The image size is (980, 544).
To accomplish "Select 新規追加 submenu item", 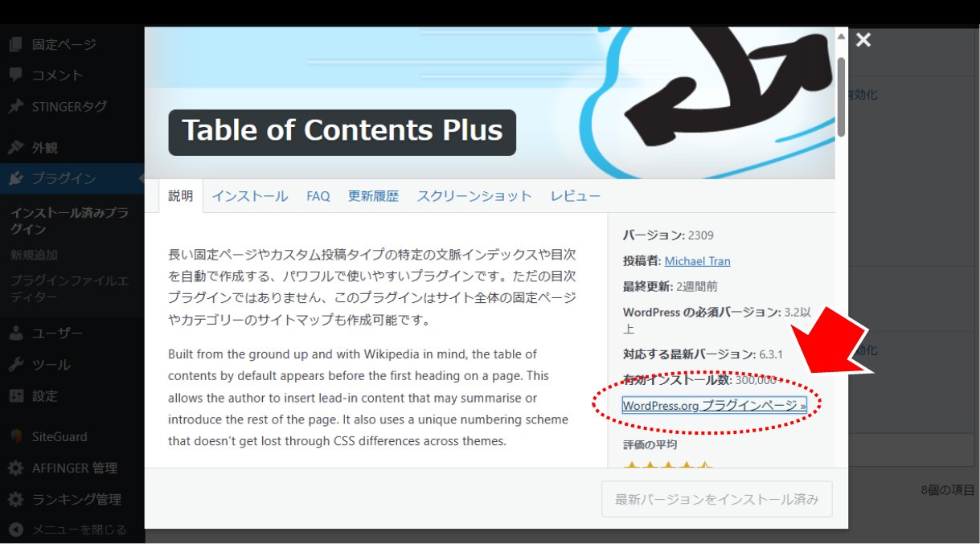I will click(x=34, y=255).
